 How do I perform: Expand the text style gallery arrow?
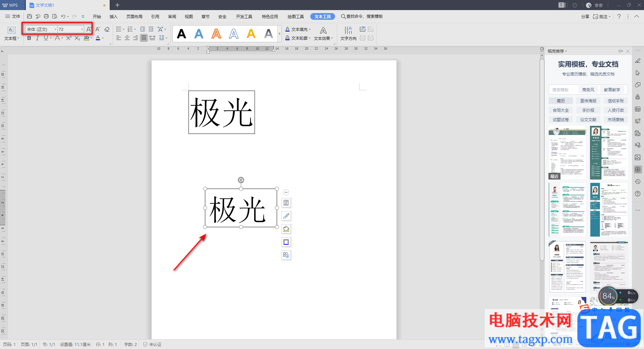point(279,34)
